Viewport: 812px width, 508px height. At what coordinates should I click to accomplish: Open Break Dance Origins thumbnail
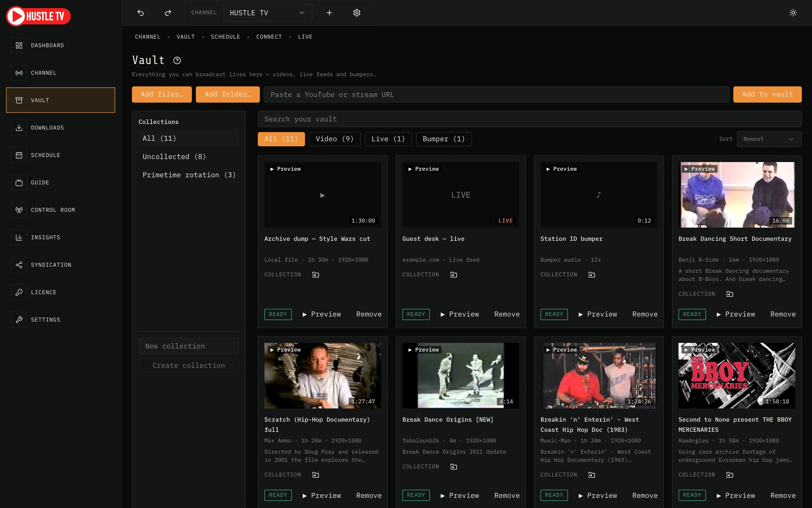click(461, 376)
